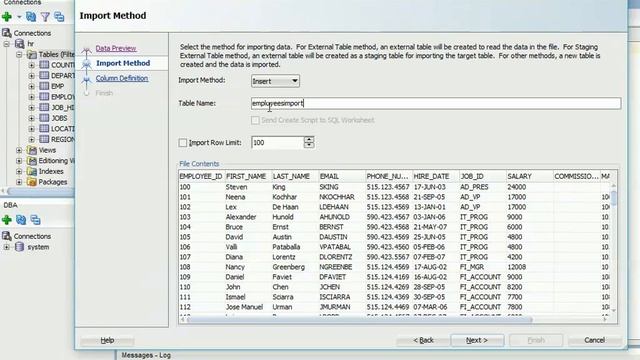Click the JOB_ID column header
This screenshot has width=640, height=360.
pos(482,176)
